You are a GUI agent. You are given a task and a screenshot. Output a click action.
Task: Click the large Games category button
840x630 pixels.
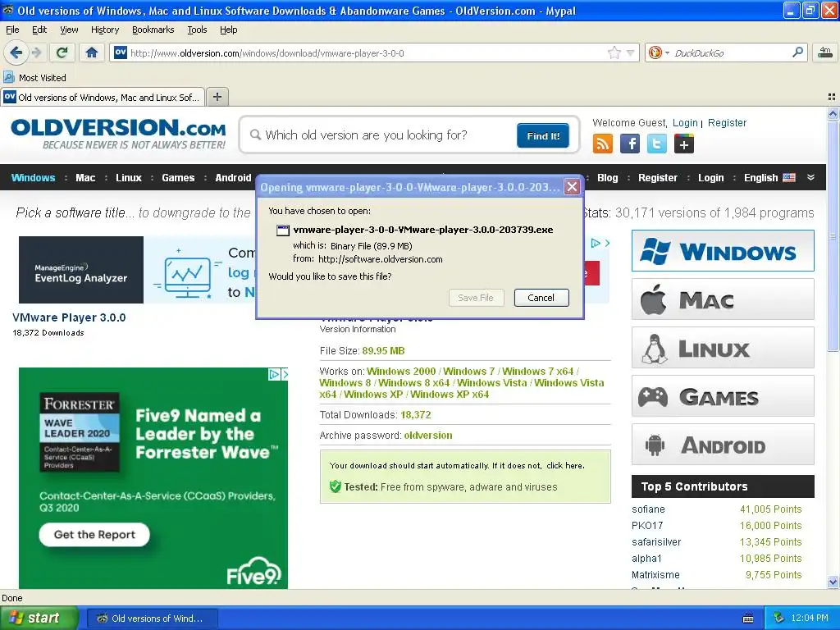(x=723, y=396)
